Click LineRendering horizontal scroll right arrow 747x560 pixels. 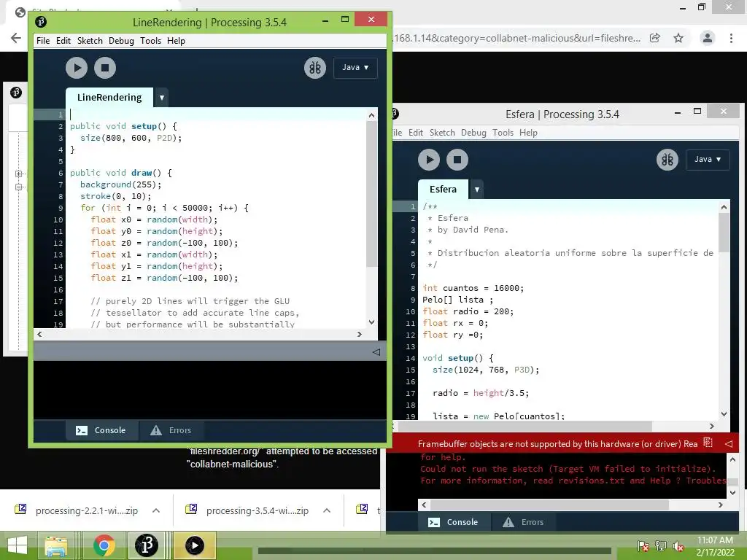pyautogui.click(x=360, y=334)
